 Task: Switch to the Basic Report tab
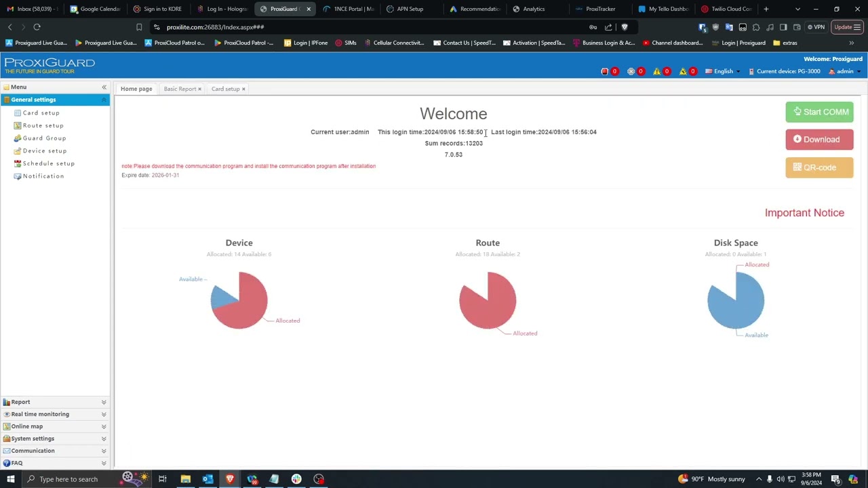coord(180,89)
